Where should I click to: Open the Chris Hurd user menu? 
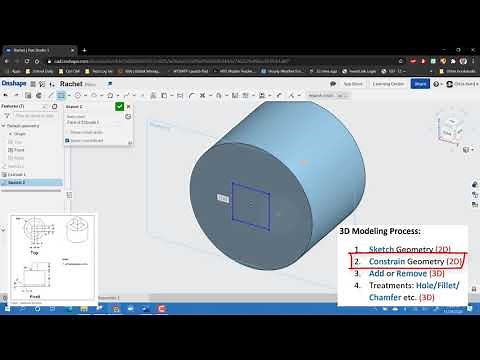462,84
